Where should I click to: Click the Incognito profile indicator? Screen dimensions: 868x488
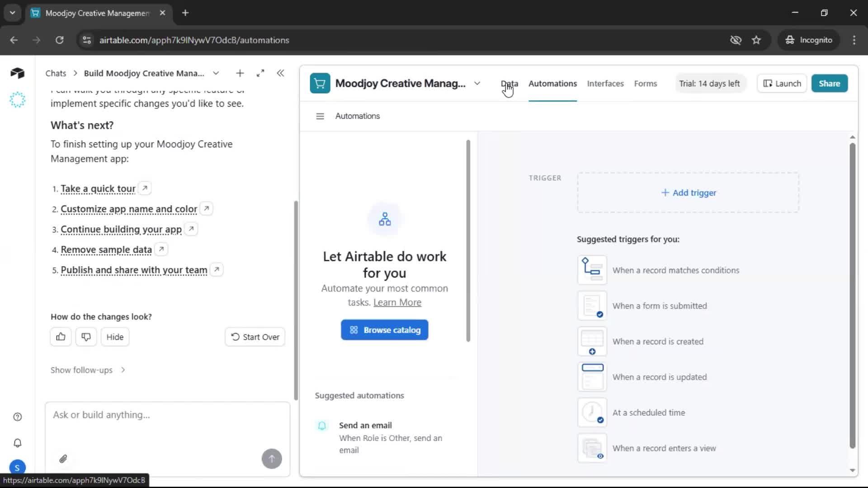pos(808,40)
